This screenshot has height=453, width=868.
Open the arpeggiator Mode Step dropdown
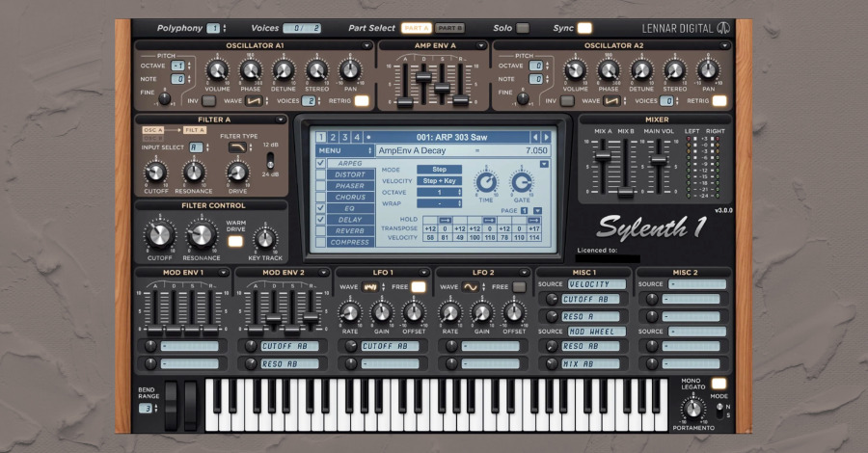point(439,169)
